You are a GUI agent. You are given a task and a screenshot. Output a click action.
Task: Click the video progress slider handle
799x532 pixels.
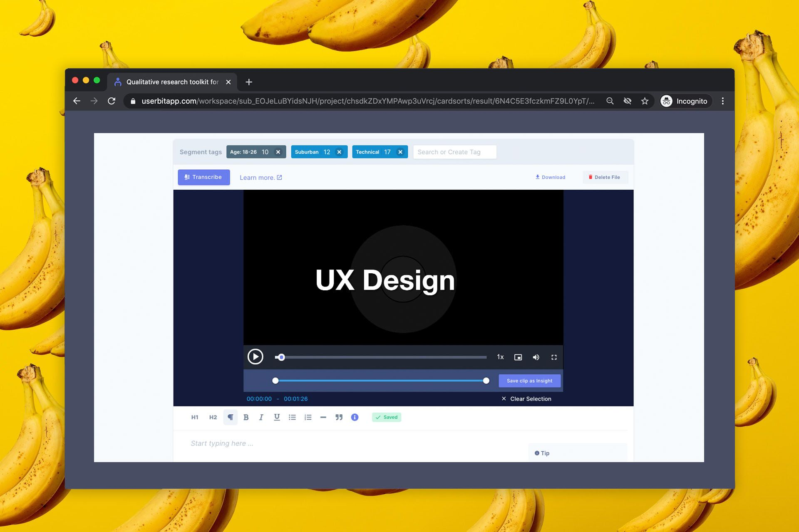point(281,357)
